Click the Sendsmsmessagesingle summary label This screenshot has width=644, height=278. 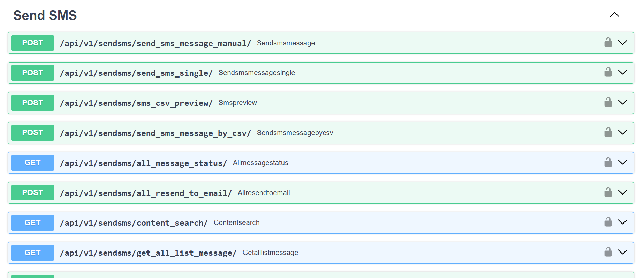[x=257, y=73]
